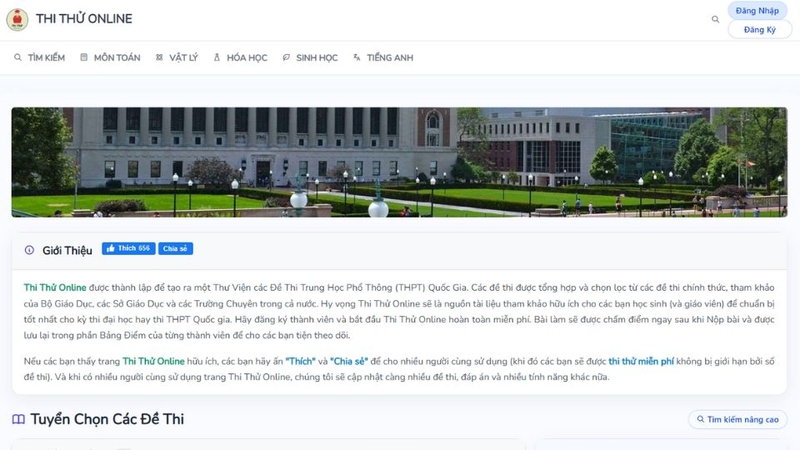Click the Facebook Chia sẻ share button

pos(176,248)
